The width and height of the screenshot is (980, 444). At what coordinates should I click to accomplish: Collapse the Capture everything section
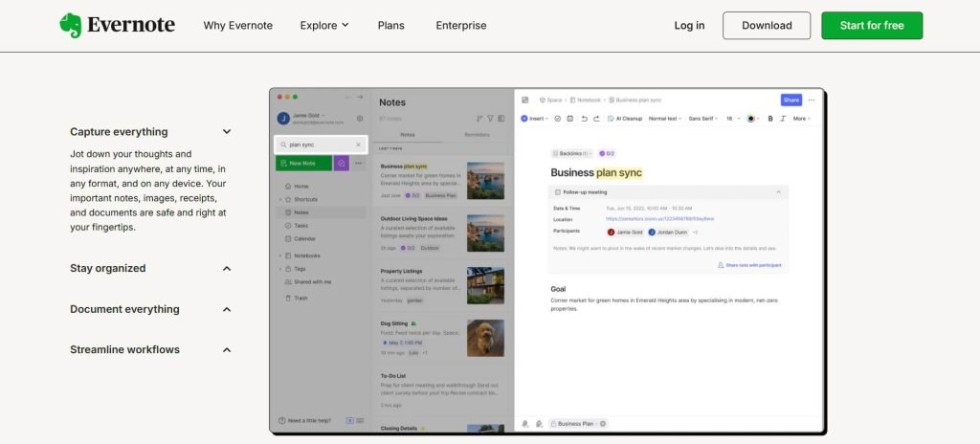pos(227,132)
